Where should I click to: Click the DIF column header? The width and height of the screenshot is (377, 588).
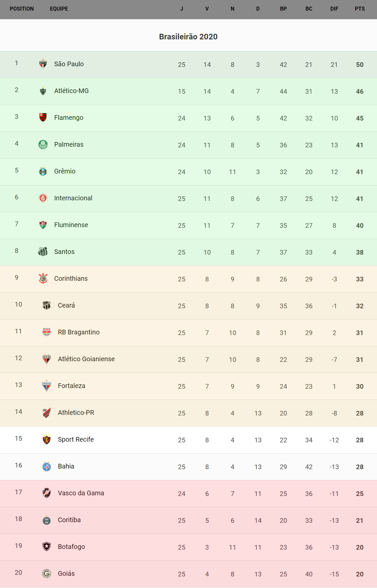click(x=334, y=9)
